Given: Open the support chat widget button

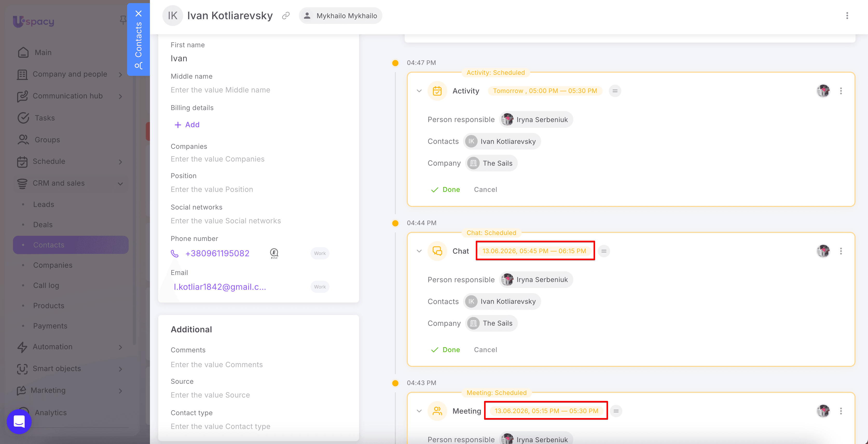Looking at the screenshot, I should (x=19, y=421).
